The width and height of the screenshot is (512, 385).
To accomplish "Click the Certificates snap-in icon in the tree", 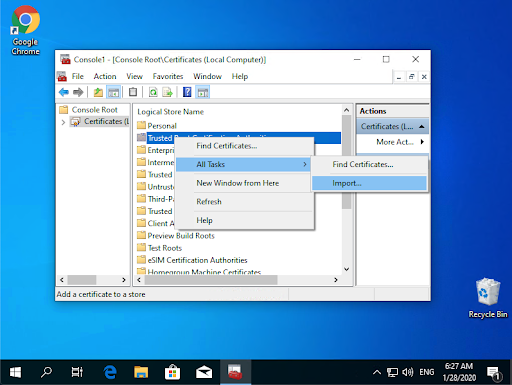I will [x=75, y=122].
